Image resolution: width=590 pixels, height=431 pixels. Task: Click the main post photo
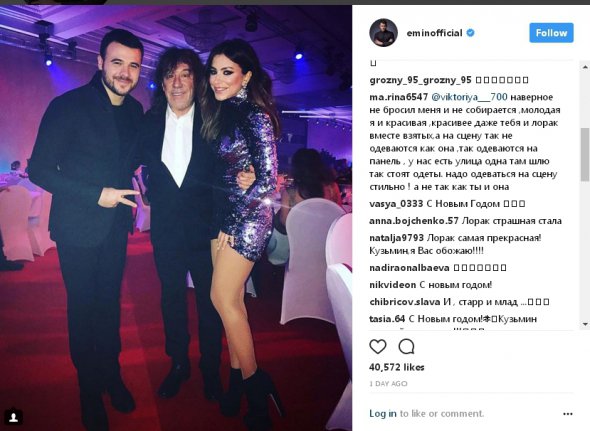pyautogui.click(x=176, y=218)
